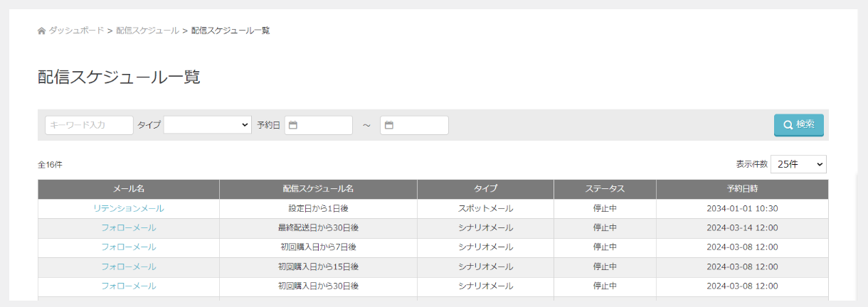Click the 配信スケジュール一覧 breadcrumb text
The image size is (868, 307).
pyautogui.click(x=231, y=31)
